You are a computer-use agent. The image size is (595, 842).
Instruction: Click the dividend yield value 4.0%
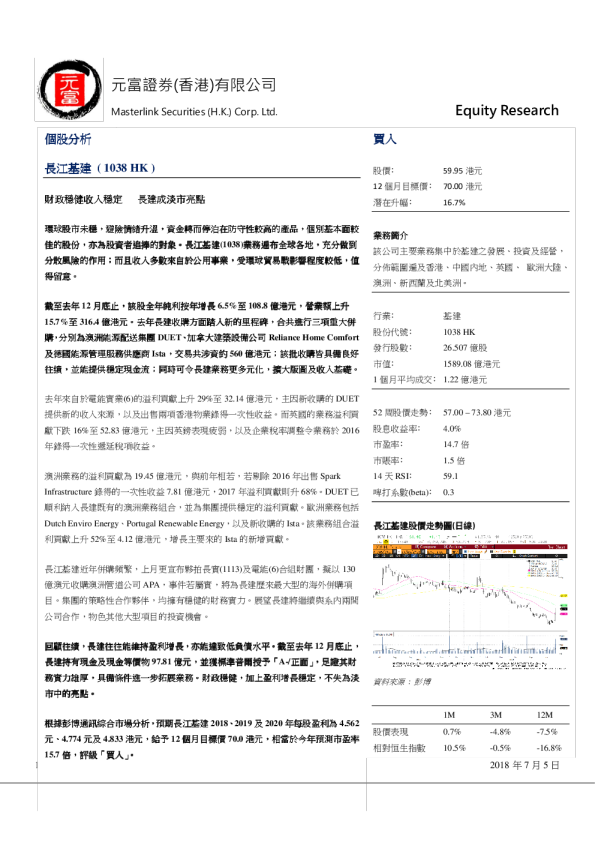[452, 429]
